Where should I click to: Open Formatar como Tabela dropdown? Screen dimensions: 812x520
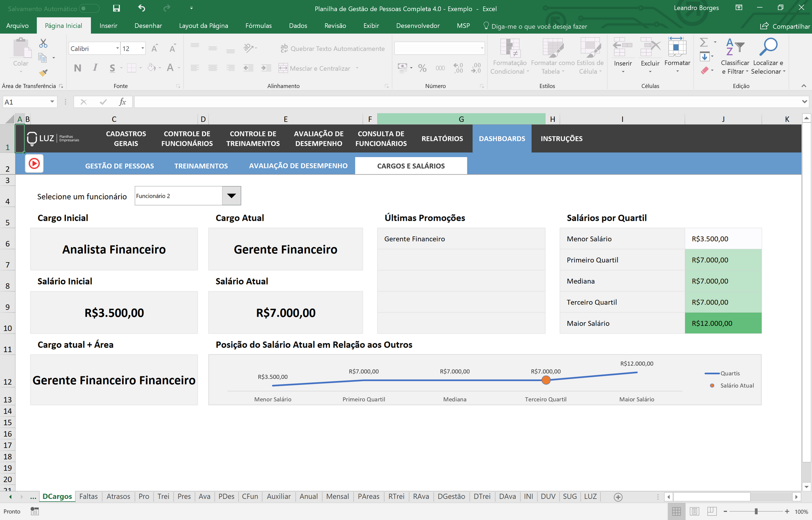[x=553, y=56]
